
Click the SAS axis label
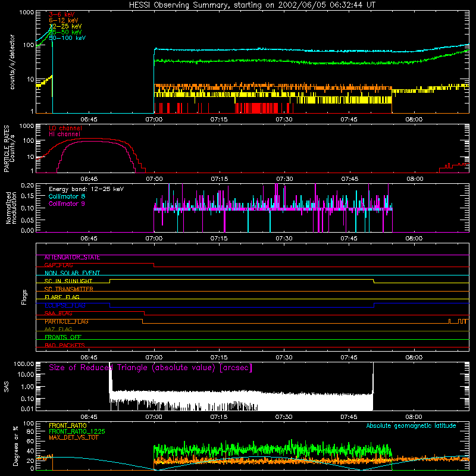pyautogui.click(x=6, y=386)
